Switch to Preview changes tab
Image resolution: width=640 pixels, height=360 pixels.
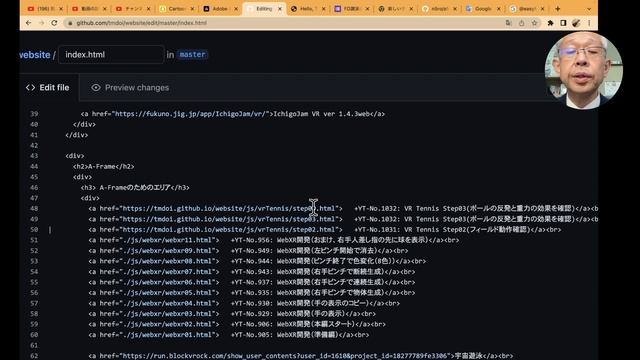tap(130, 87)
